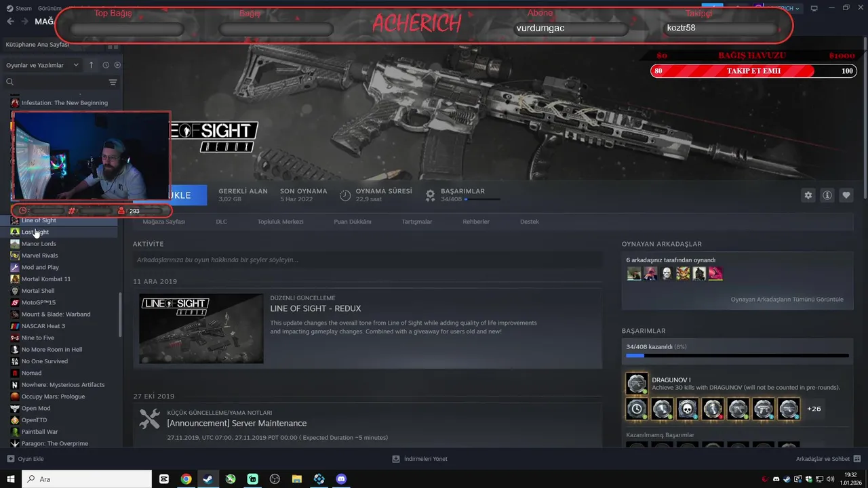Open the Oyunlar ve Yazılımlar dropdown
The width and height of the screenshot is (868, 488).
point(43,65)
